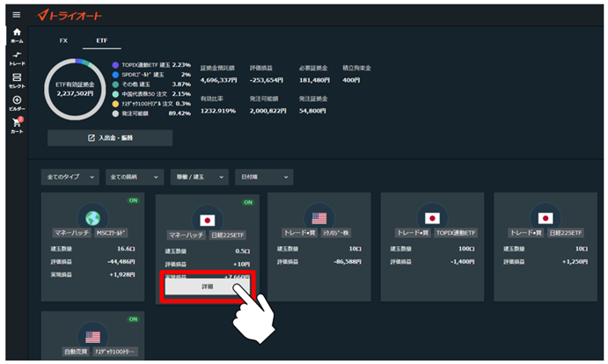The image size is (608, 364).
Task: Click the 入出金・振替 button
Action: click(110, 138)
